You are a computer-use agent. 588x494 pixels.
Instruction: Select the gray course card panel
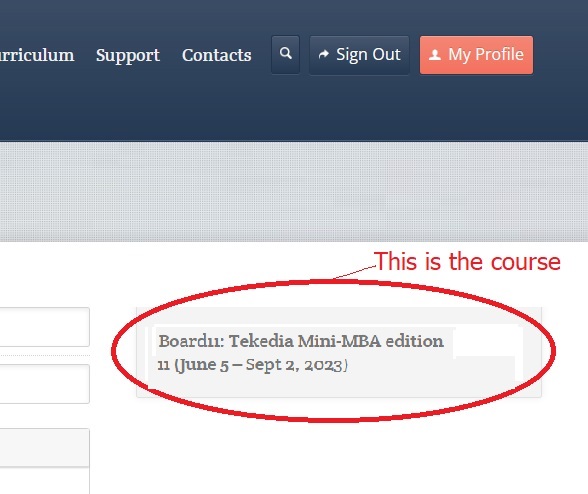pos(339,352)
